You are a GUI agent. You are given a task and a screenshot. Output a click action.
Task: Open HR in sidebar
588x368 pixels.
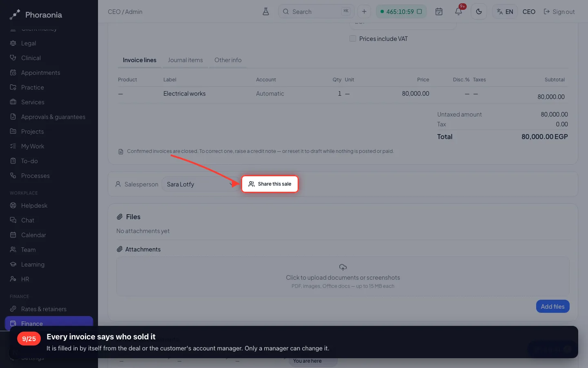tap(49, 279)
